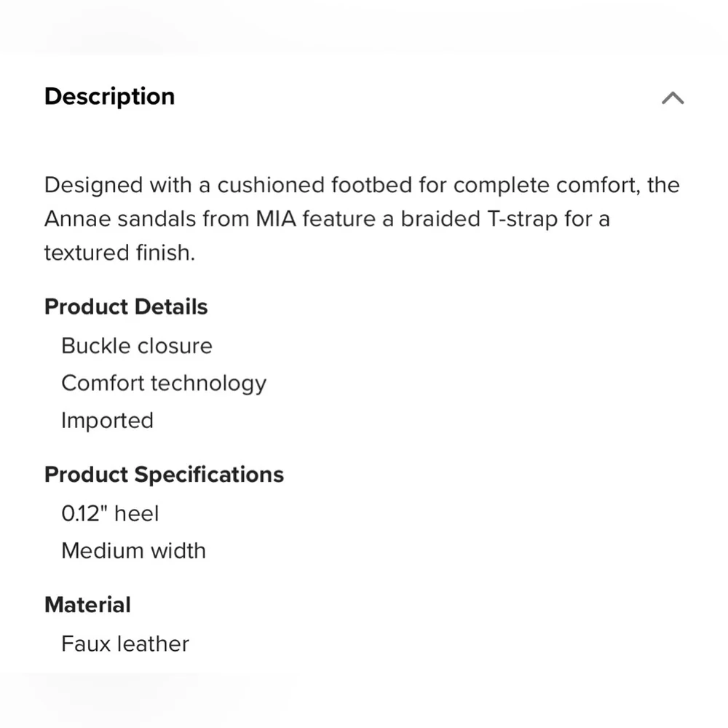Screen dimensions: 728x728
Task: Click the Medium width specification
Action: click(x=133, y=550)
